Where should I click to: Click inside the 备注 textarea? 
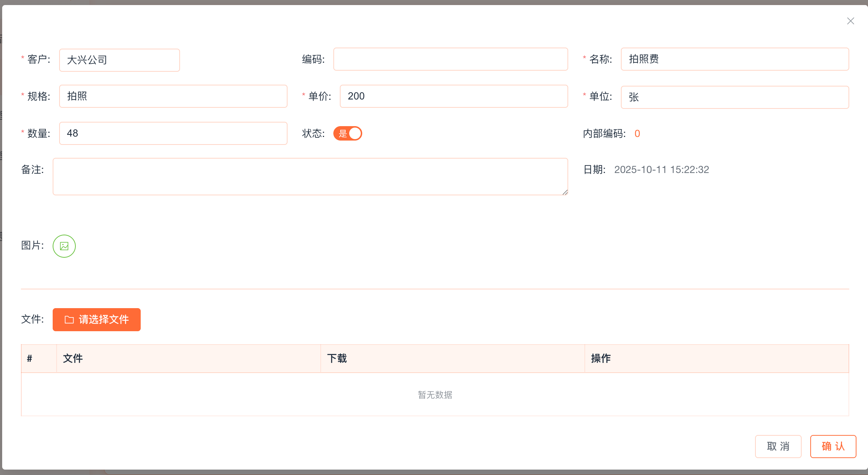310,177
